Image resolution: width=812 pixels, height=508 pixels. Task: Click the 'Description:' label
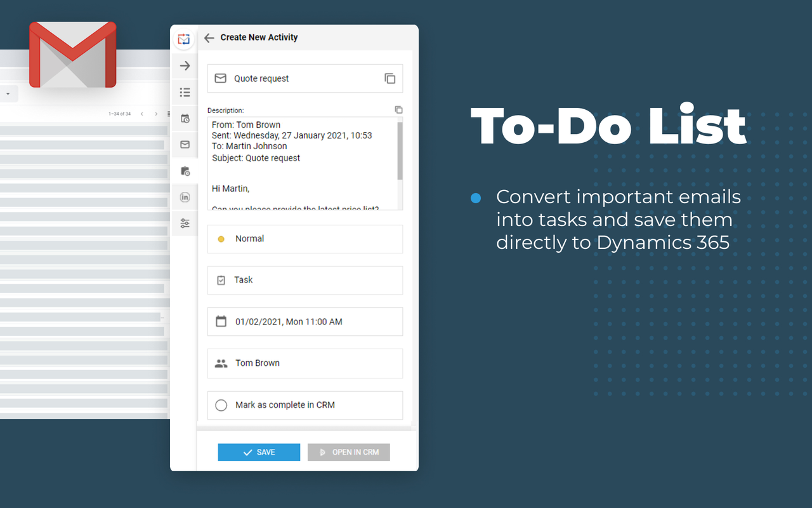click(x=225, y=110)
